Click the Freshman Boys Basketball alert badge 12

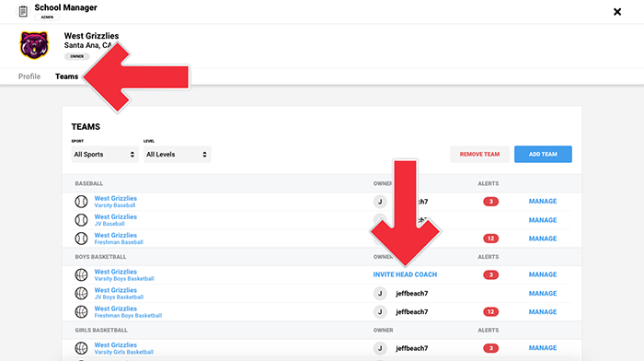490,311
